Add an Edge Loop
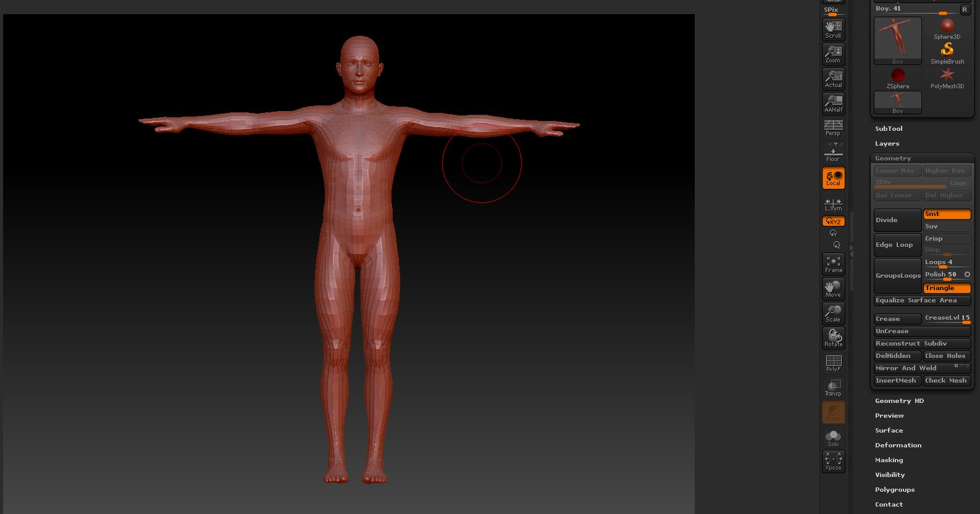This screenshot has width=980, height=514. click(897, 245)
